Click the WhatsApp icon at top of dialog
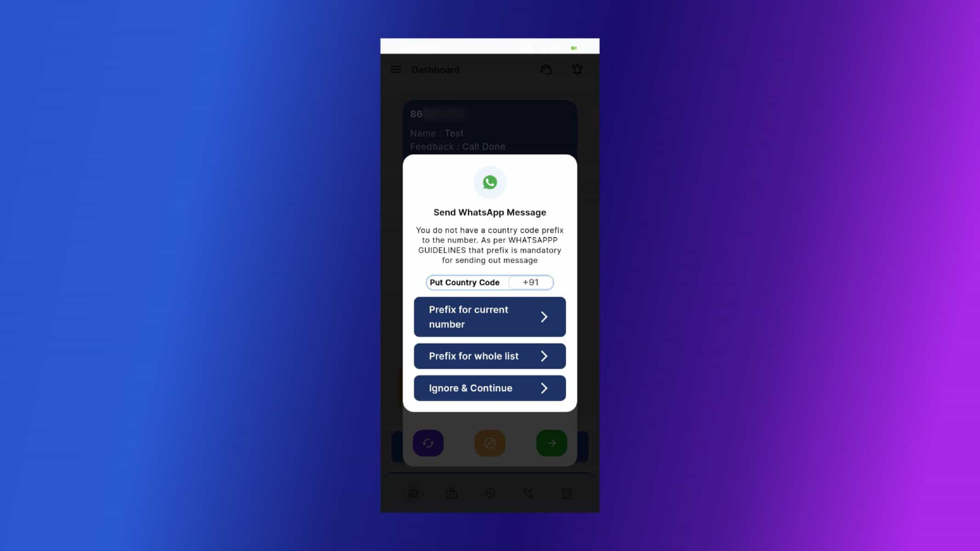This screenshot has height=551, width=980. 489,182
